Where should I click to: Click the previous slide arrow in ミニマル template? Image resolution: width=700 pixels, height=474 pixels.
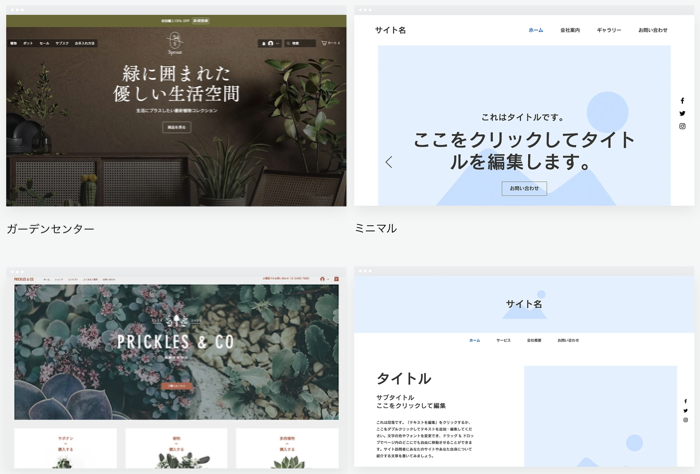point(389,162)
